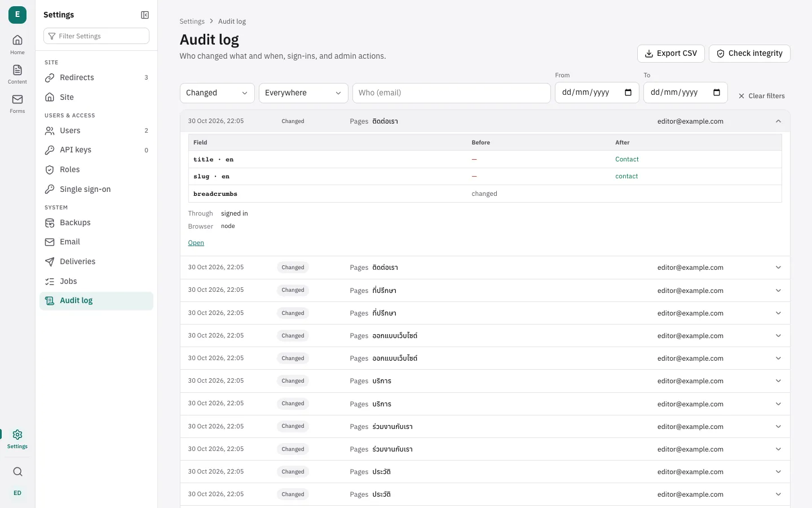Click the 'Contact' after value
This screenshot has width=812, height=508.
point(627,159)
